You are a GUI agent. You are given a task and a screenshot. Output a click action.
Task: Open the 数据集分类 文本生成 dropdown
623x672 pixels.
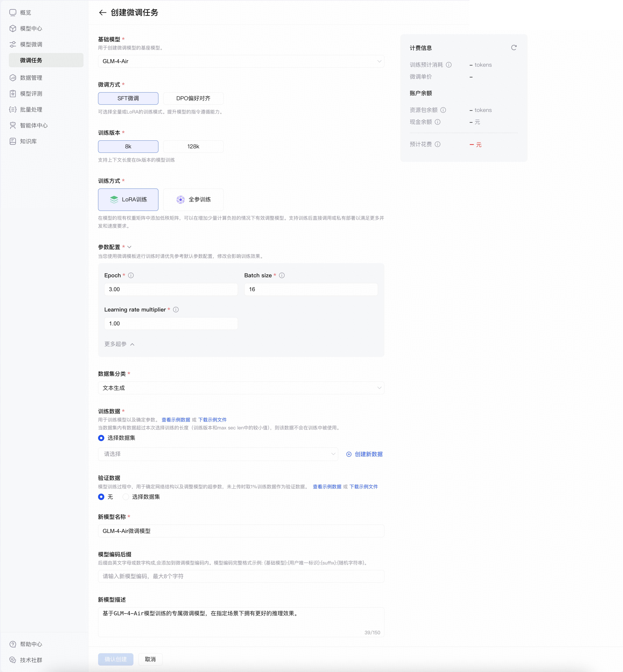[x=241, y=388]
